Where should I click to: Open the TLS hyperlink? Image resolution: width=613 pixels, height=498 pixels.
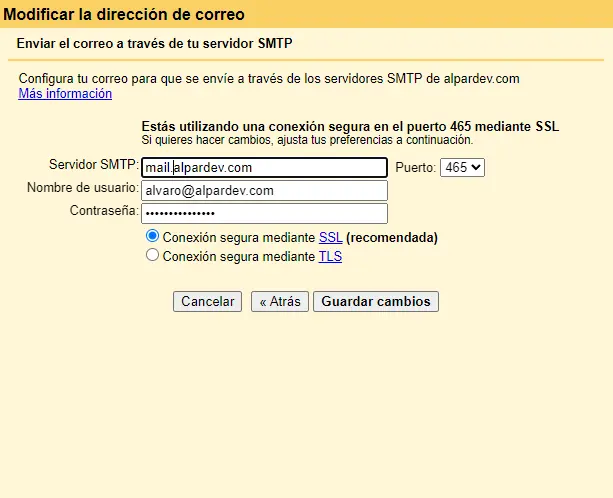click(330, 256)
